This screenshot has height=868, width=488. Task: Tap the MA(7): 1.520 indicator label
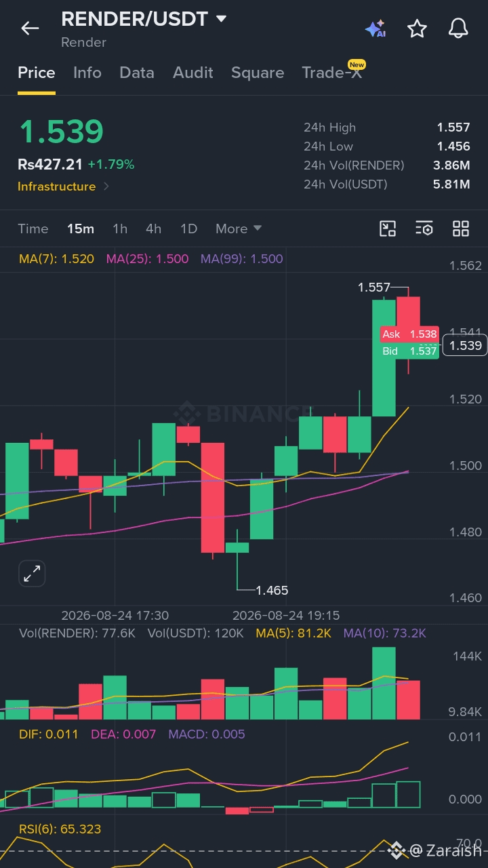57,258
